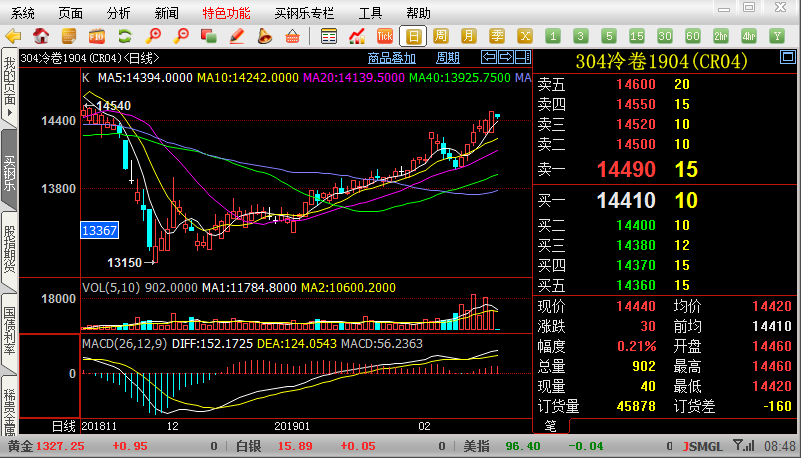Click the home icon in toolbar
Viewport: 801px width, 458px height.
point(42,36)
